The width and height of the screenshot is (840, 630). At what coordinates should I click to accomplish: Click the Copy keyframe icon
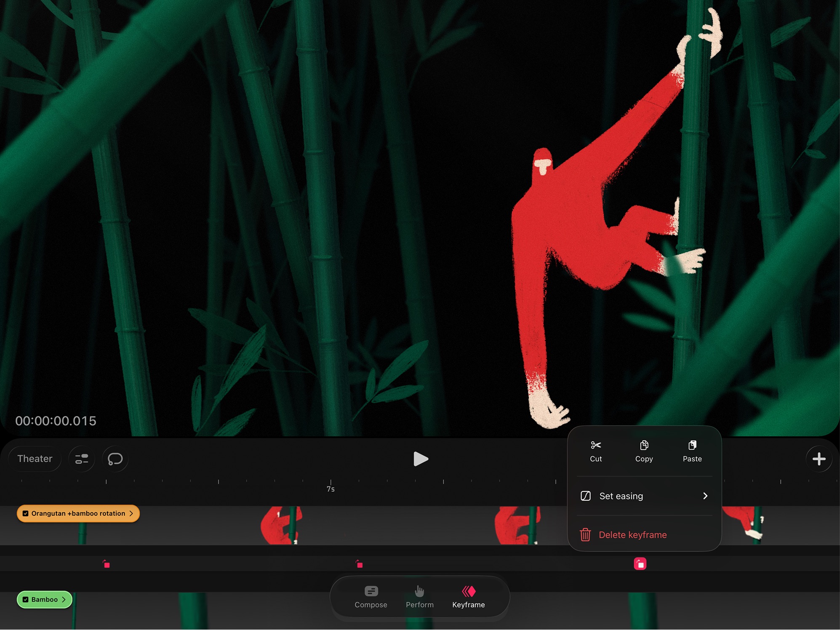click(644, 446)
